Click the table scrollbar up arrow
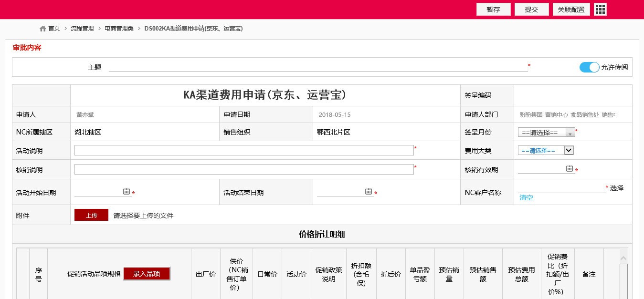Screen dimensions: 644x299 pos(623,257)
